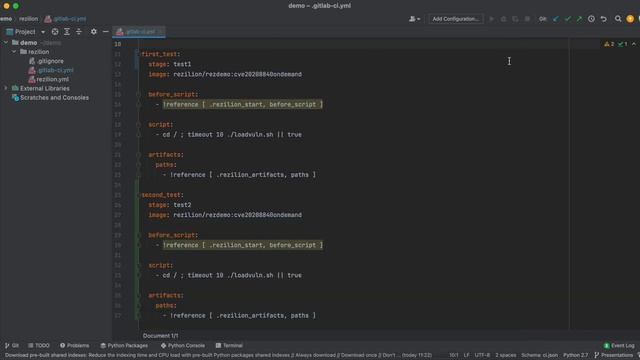The height and width of the screenshot is (360, 640).
Task: Open the Problems tool window
Action: coord(74,345)
